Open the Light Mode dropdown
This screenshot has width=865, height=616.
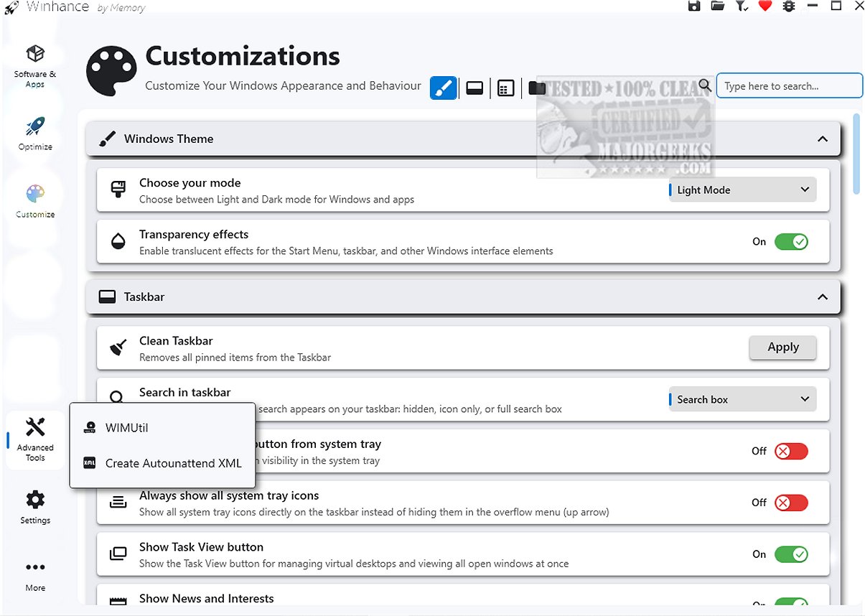point(742,190)
